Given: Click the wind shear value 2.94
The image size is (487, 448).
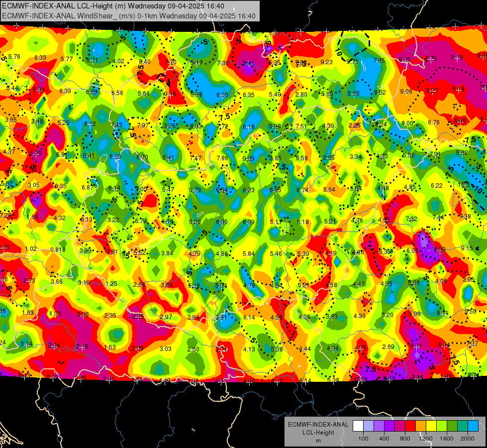Looking at the screenshot, I should click(x=193, y=317).
